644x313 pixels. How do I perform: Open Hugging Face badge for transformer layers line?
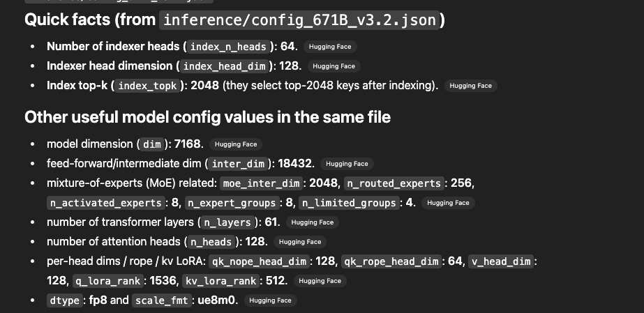point(313,222)
